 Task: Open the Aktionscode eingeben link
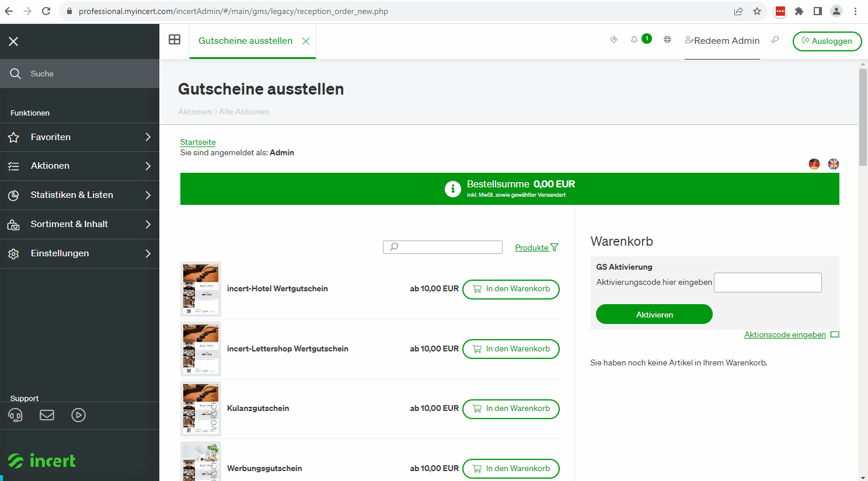[785, 334]
